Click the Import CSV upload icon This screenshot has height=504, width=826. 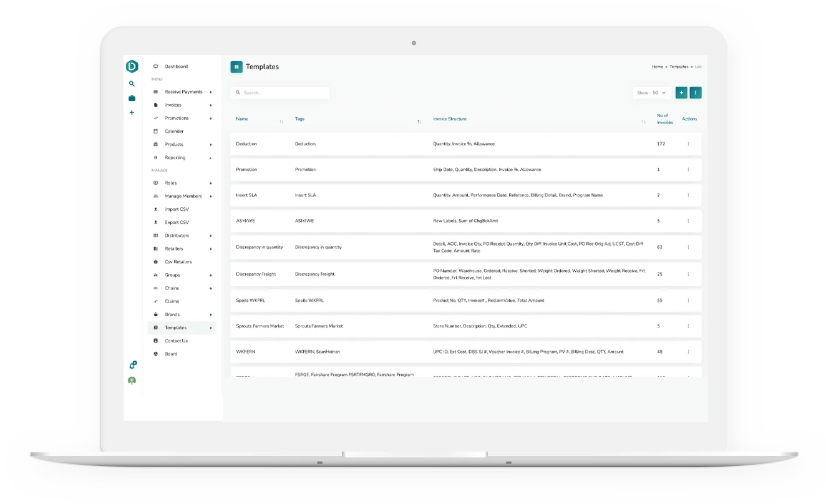155,209
